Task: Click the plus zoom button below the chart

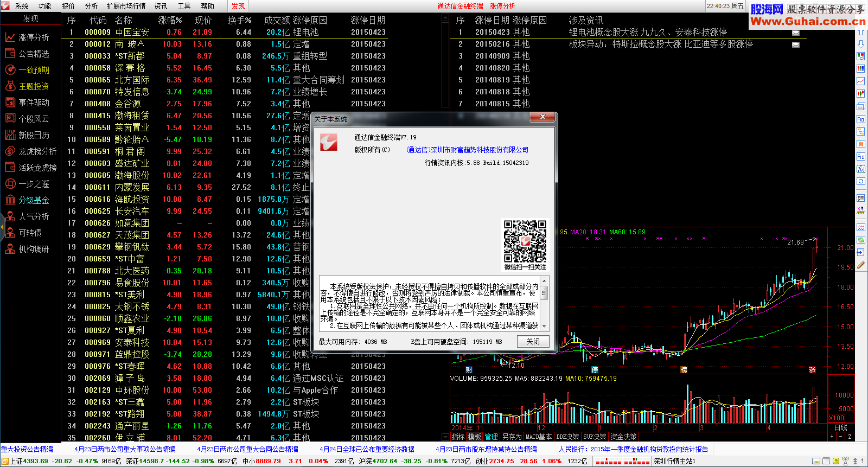Action: pos(832,437)
